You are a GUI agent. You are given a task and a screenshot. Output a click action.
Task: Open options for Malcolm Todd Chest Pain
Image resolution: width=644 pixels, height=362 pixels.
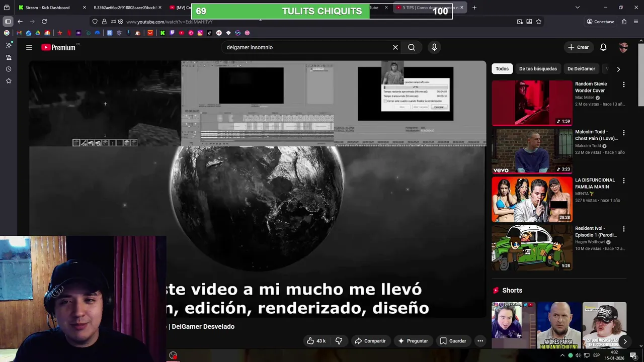(x=624, y=133)
